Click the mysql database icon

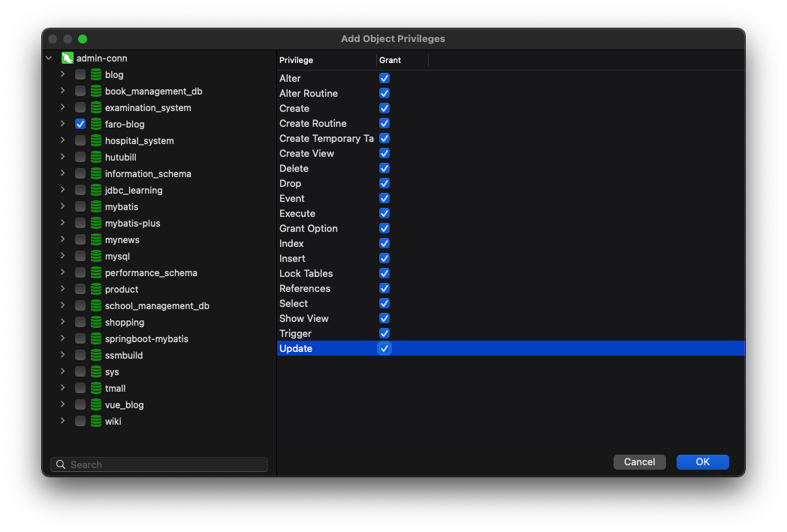95,256
